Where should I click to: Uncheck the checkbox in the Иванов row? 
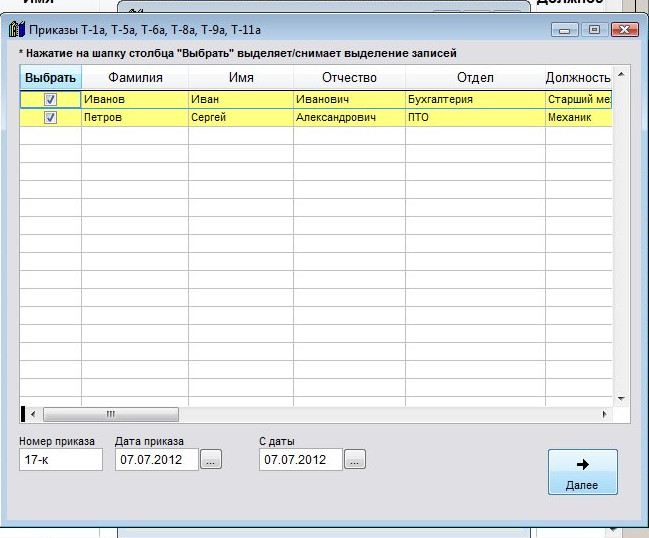(50, 100)
